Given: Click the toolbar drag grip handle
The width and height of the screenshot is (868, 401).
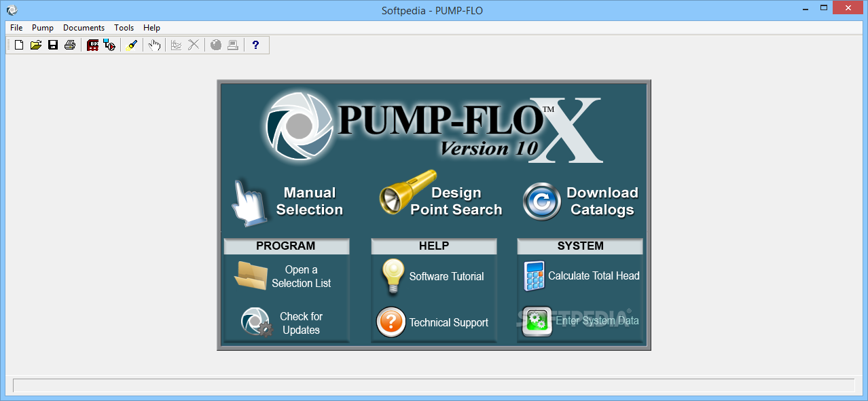Looking at the screenshot, I should coord(9,45).
